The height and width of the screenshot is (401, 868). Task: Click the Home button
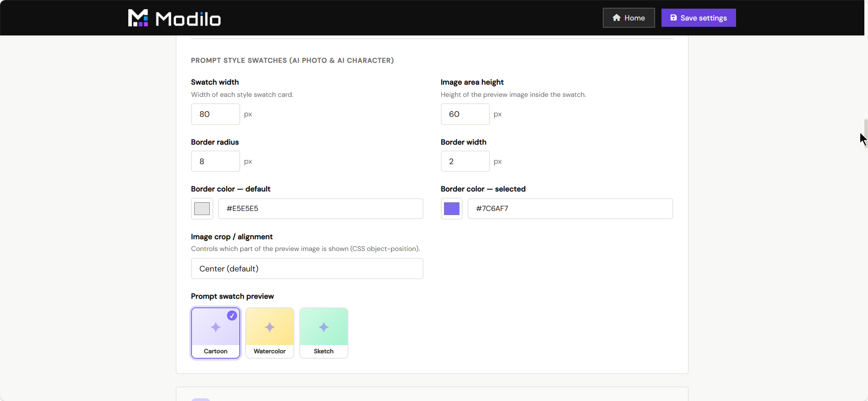pyautogui.click(x=629, y=18)
